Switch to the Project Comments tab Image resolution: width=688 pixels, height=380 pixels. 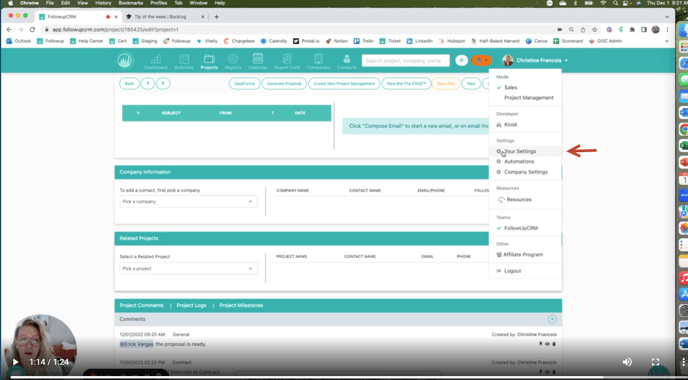[x=141, y=305]
